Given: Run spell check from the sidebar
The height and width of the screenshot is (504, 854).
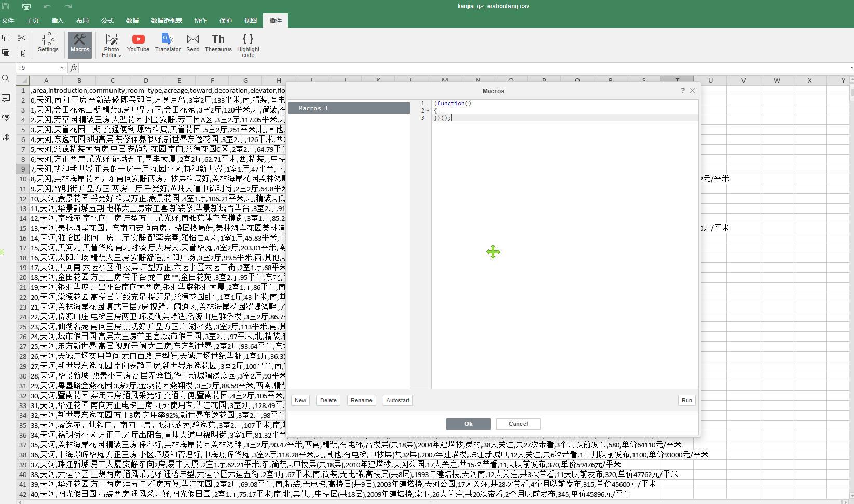Looking at the screenshot, I should pyautogui.click(x=6, y=118).
